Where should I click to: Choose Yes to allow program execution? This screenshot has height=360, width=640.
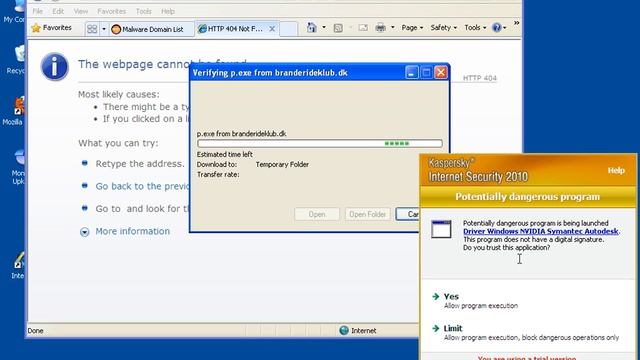coord(451,296)
